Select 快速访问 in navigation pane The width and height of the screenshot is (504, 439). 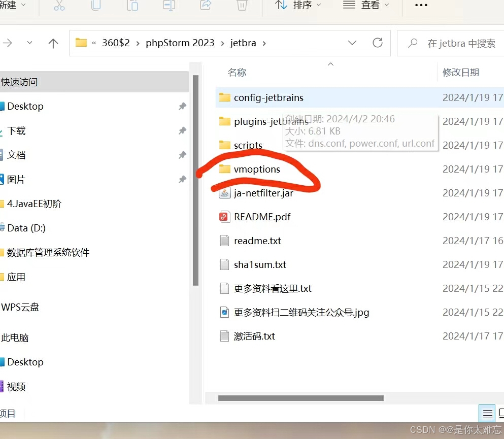point(94,82)
